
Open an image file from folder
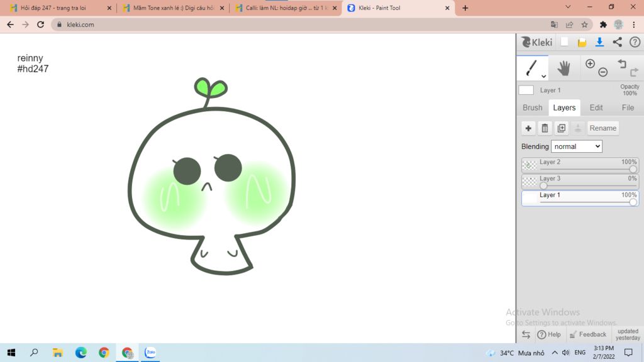(x=582, y=42)
